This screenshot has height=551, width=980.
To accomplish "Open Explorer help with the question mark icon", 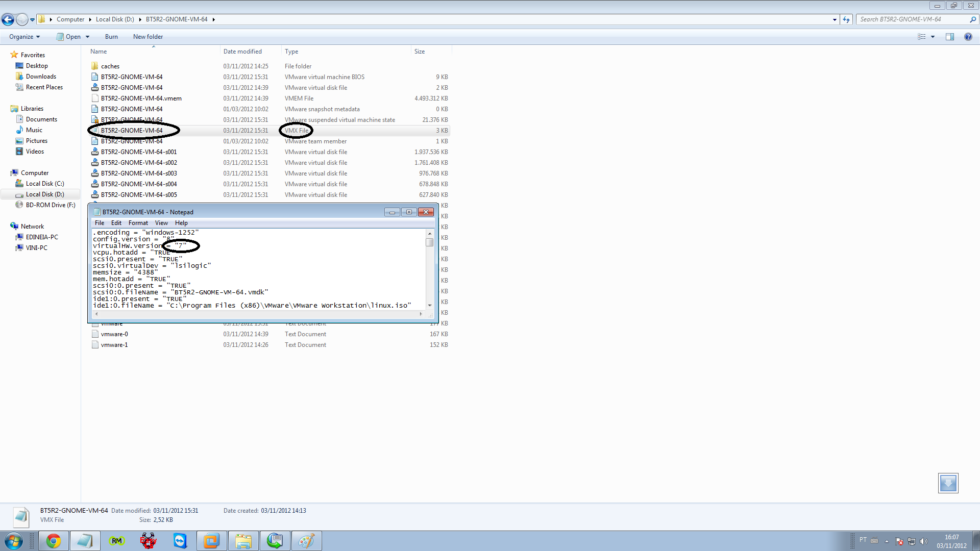I will point(968,37).
